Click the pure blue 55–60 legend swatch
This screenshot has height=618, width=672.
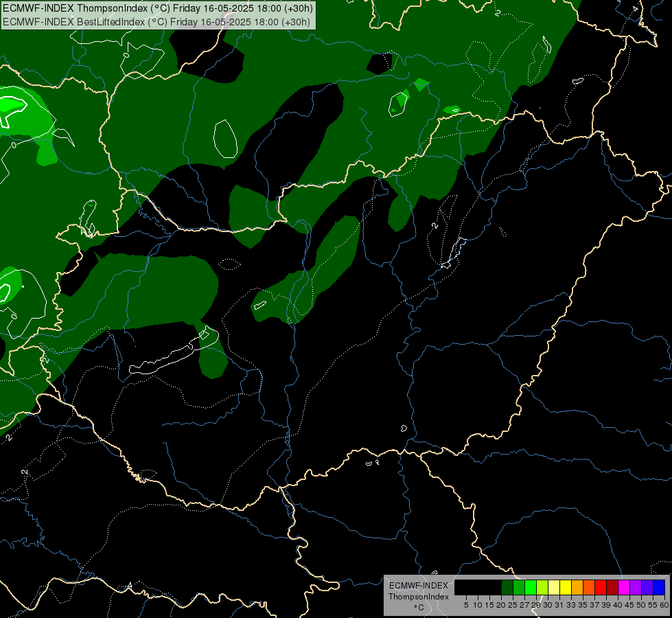point(659,587)
